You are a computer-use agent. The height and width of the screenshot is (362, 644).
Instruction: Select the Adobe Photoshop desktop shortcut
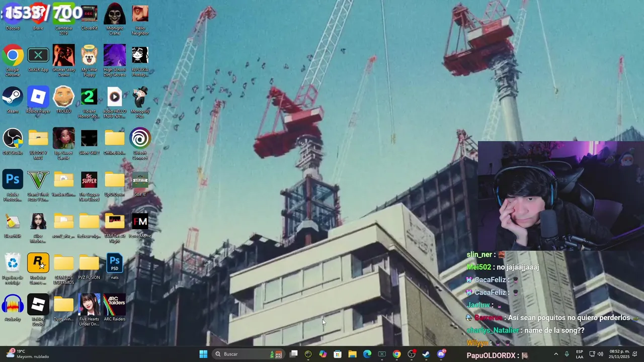pos(13,186)
